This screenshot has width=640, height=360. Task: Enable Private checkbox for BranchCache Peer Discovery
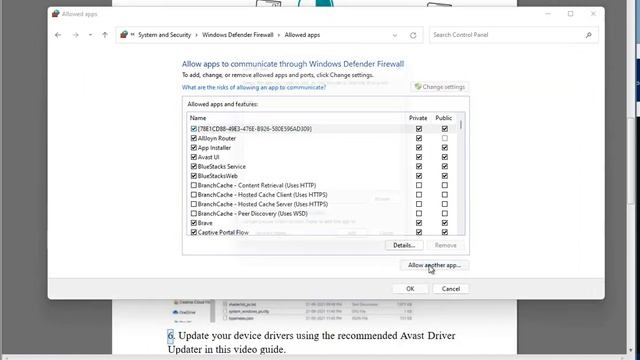(x=419, y=213)
